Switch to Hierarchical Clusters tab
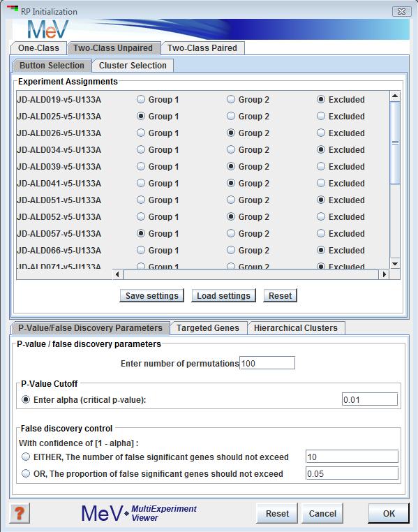Screen dimensions: 418x532 [296, 327]
